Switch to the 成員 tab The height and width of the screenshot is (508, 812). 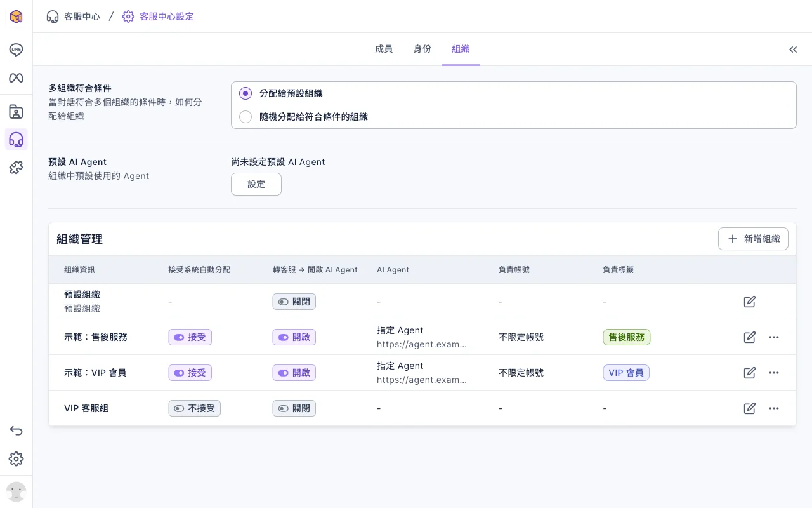pos(384,49)
